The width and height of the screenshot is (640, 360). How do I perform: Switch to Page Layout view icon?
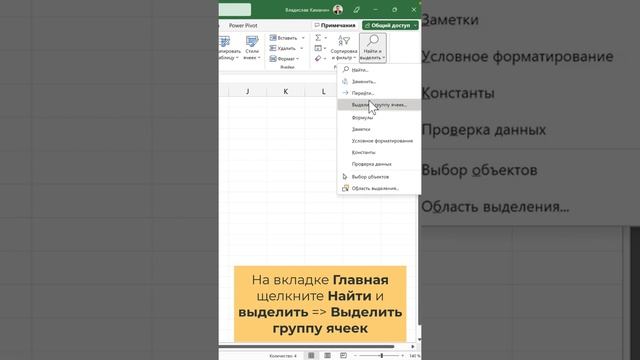(327, 356)
